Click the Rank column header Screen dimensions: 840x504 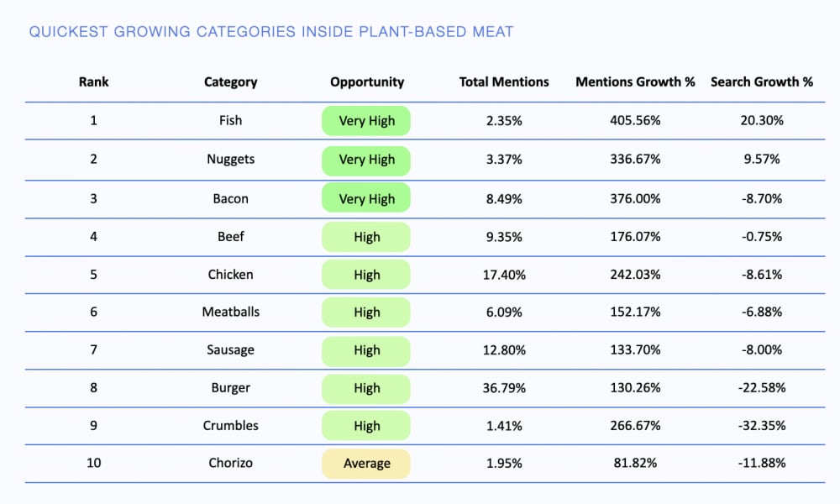coord(93,82)
